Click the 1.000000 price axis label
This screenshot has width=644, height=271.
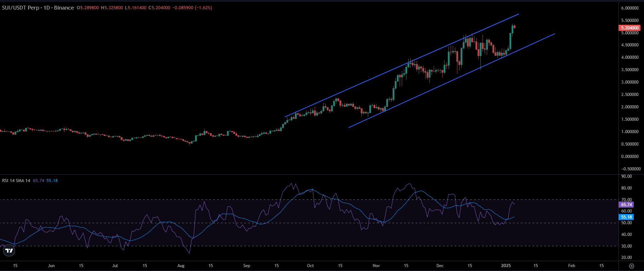(630, 132)
